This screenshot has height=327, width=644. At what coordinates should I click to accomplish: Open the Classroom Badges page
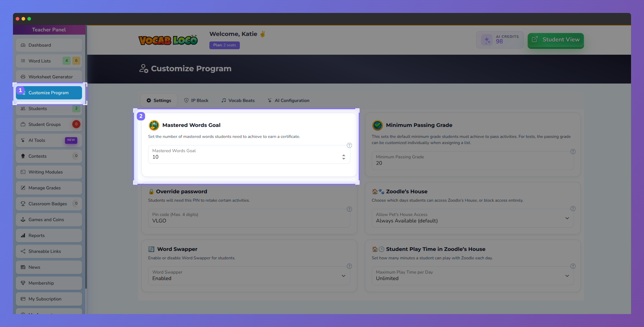click(49, 204)
